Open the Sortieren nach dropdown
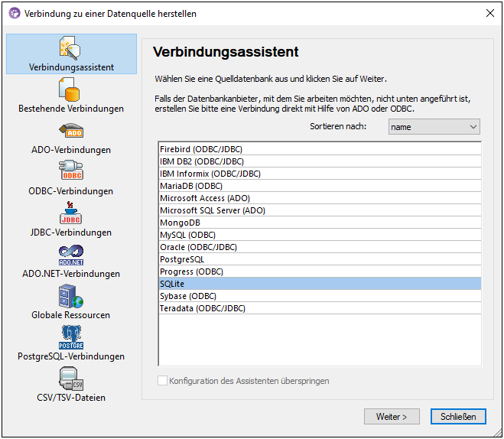The height and width of the screenshot is (439, 504). click(x=434, y=127)
